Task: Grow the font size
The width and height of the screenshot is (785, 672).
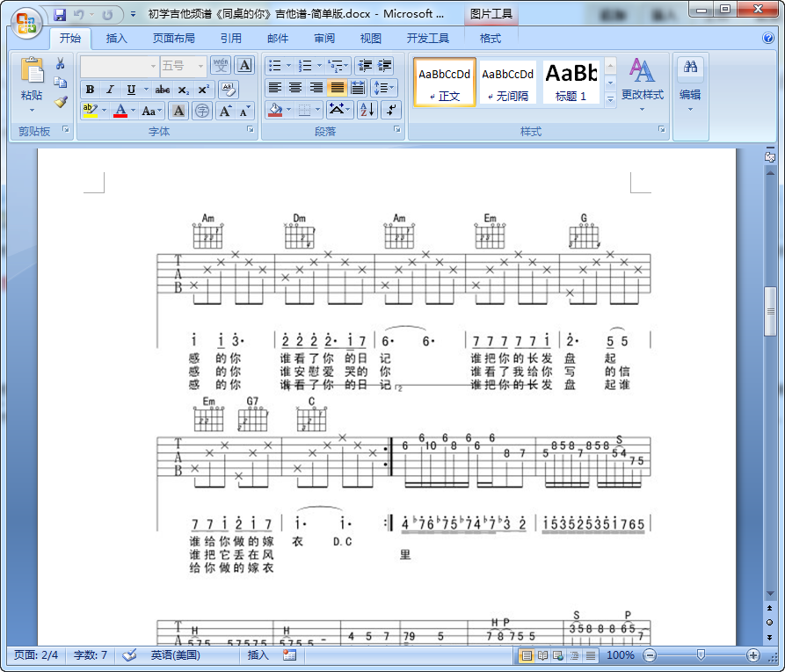Action: [225, 111]
